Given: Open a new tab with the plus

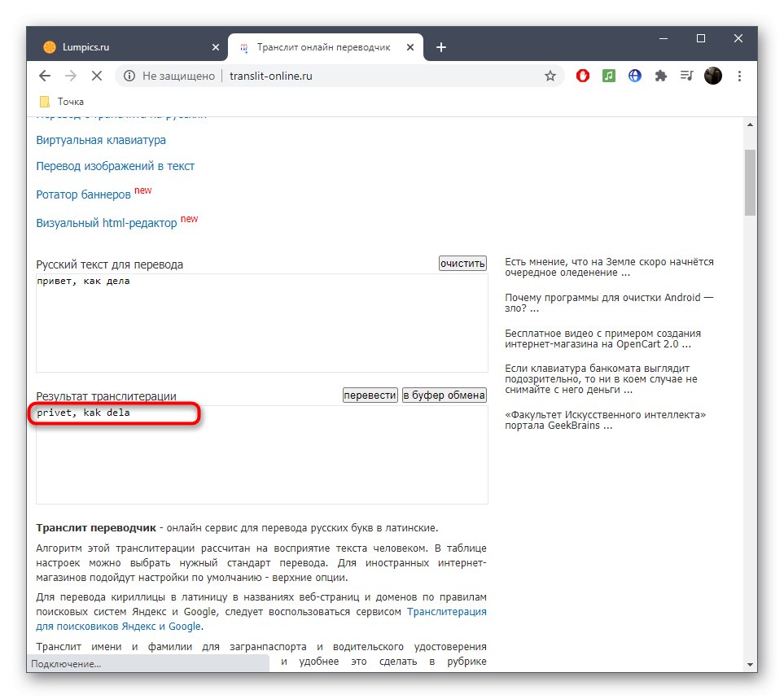Looking at the screenshot, I should tap(440, 46).
